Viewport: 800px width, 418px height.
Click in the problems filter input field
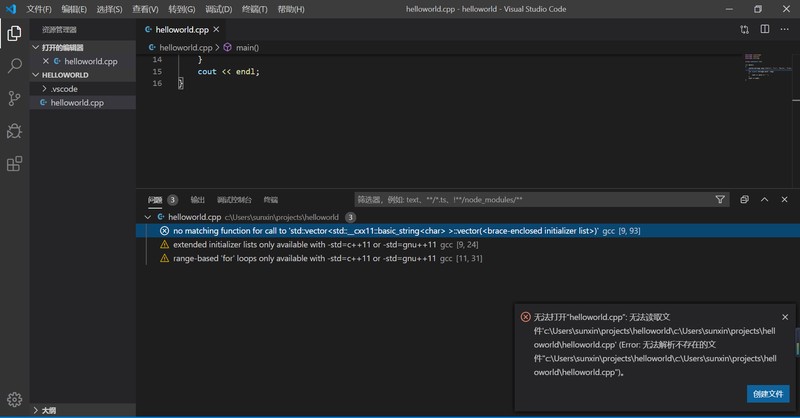[533, 200]
